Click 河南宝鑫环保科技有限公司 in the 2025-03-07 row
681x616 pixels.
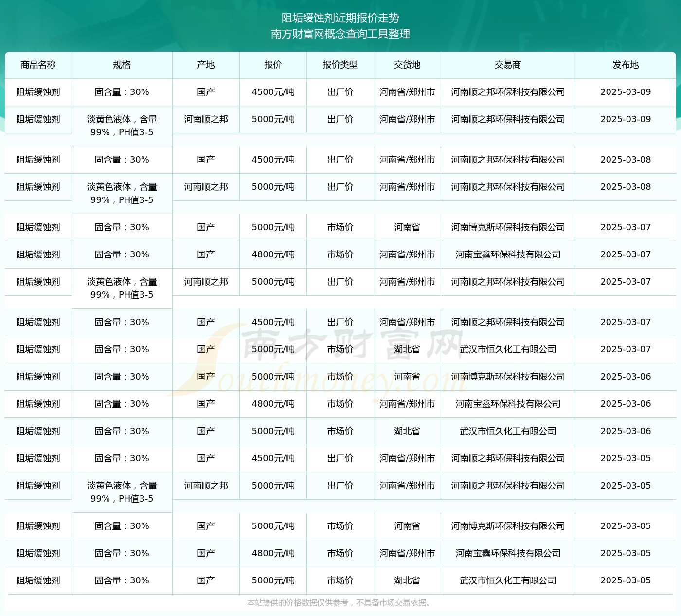click(x=508, y=254)
